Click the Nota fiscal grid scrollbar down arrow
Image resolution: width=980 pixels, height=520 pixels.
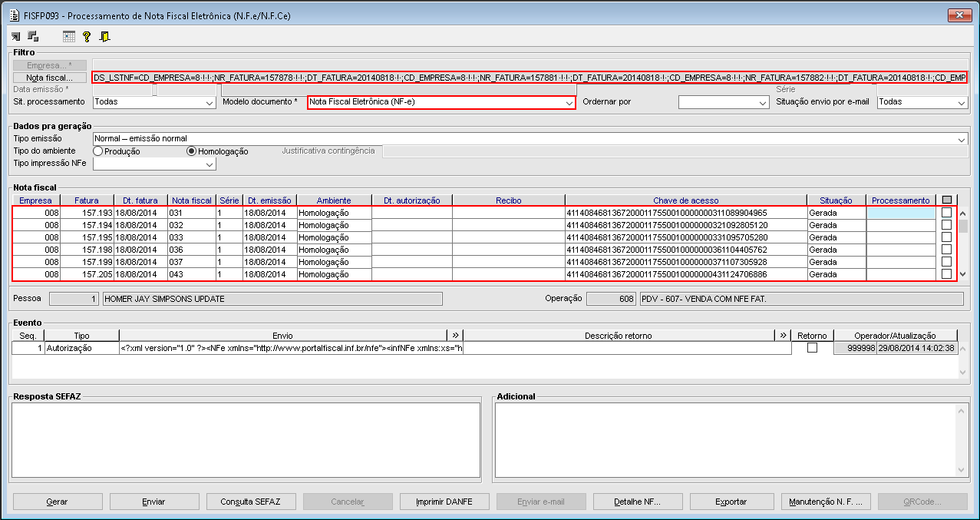963,274
